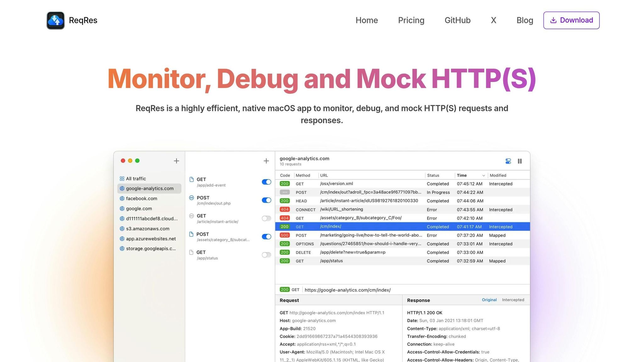Click the All traffic grid icon
This screenshot has height=362, width=644.
coord(122,178)
